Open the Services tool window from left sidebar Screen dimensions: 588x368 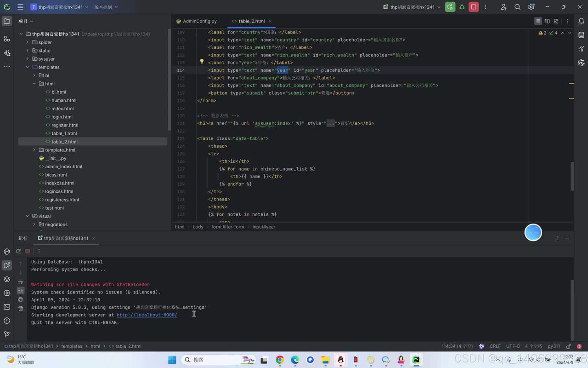pos(6,293)
